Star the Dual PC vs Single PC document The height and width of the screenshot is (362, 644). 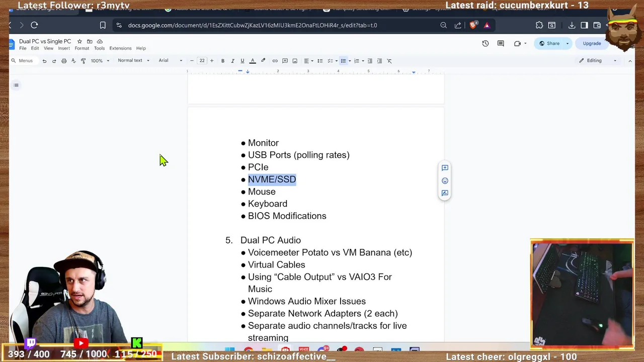click(x=79, y=41)
